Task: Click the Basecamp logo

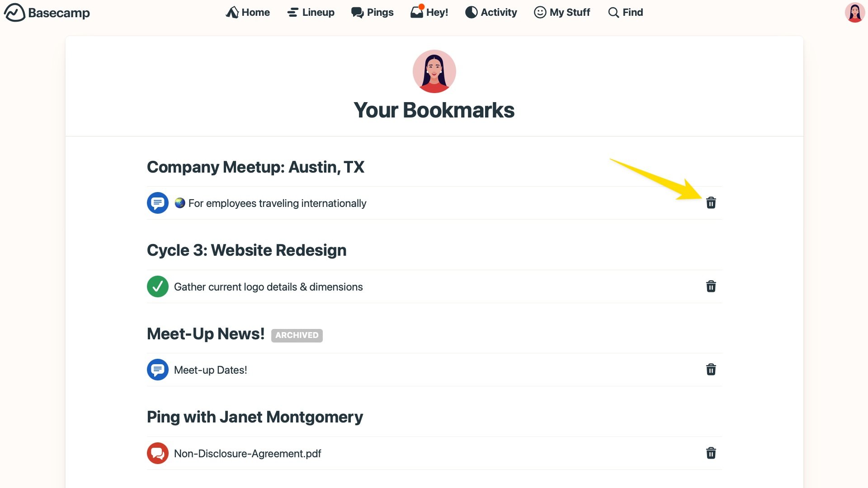Action: 47,13
